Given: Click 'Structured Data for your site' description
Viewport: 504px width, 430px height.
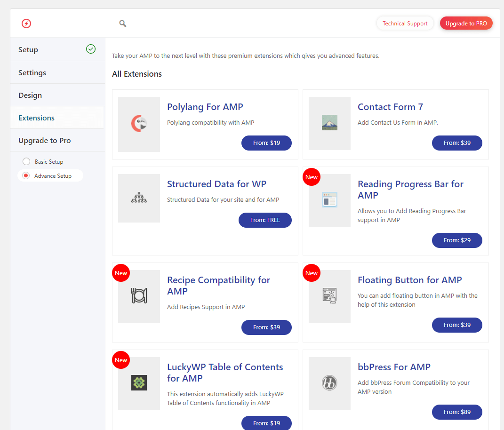Looking at the screenshot, I should 223,199.
